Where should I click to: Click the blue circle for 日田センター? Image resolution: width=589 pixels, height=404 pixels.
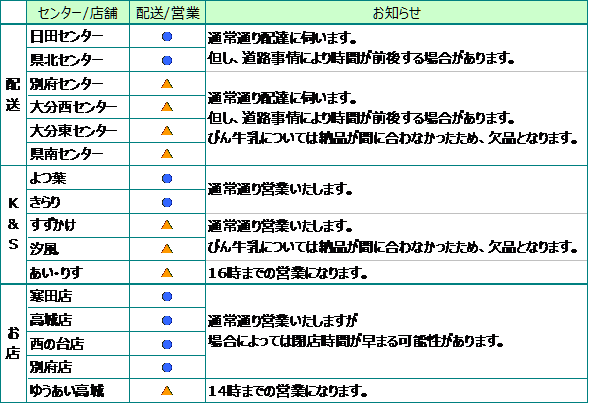coord(167,36)
